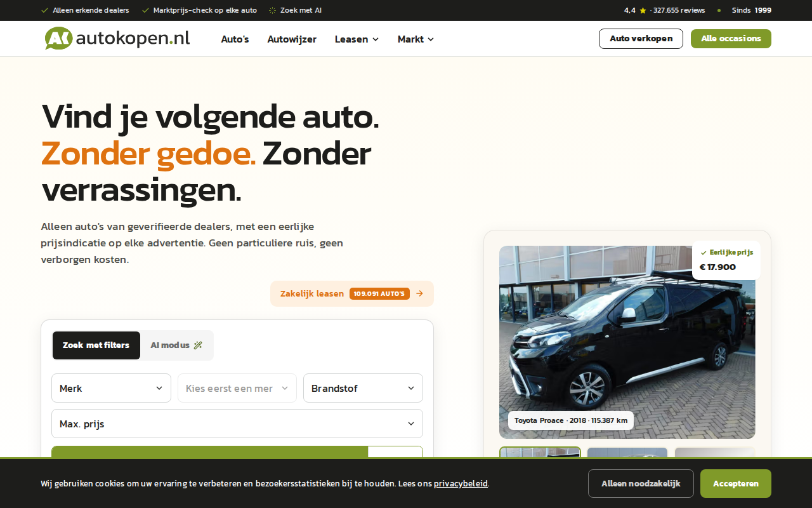Image resolution: width=812 pixels, height=508 pixels.
Task: Click the checkmark icon before Marktprijs-check op elke auto
Action: coord(145,10)
